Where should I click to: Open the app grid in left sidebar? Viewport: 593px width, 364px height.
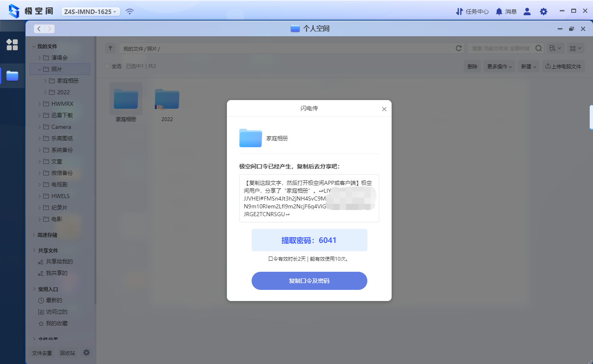point(12,44)
